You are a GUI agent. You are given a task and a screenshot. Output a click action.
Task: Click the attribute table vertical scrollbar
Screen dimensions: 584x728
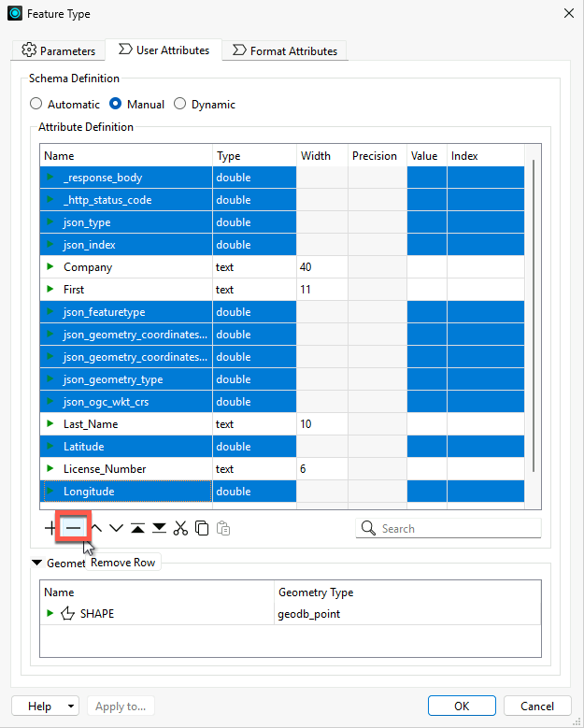pyautogui.click(x=533, y=316)
